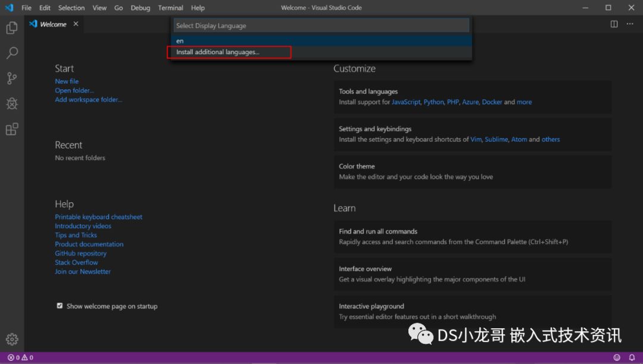This screenshot has height=364, width=643.
Task: Open the File menu
Action: [x=26, y=8]
